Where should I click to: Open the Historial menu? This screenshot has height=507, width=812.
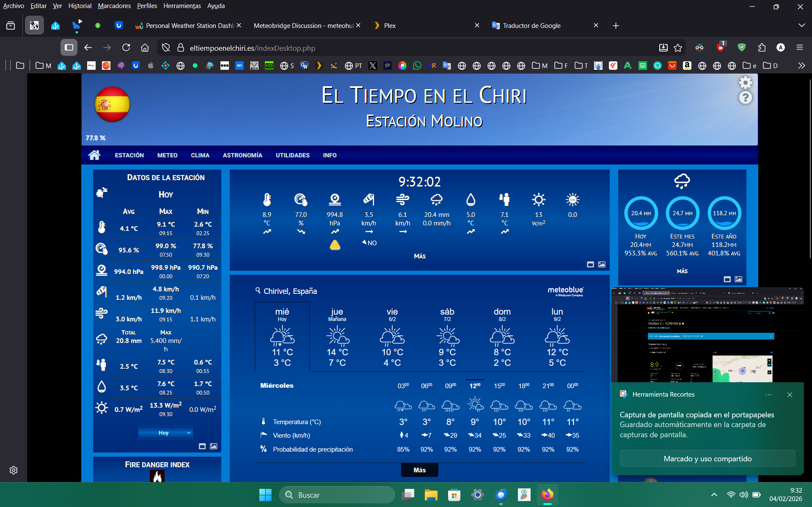click(x=80, y=6)
